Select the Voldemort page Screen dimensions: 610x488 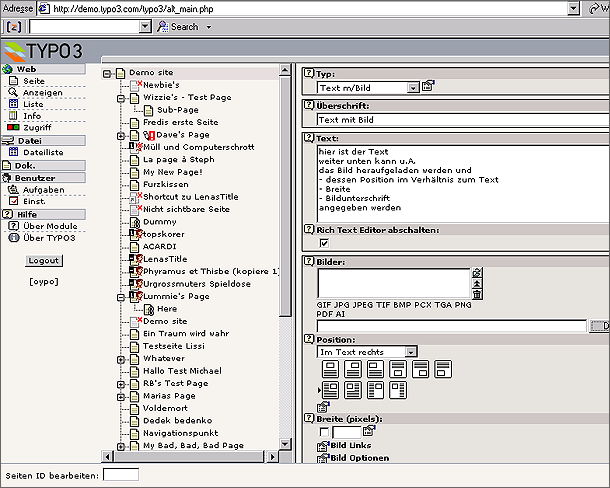[x=165, y=408]
